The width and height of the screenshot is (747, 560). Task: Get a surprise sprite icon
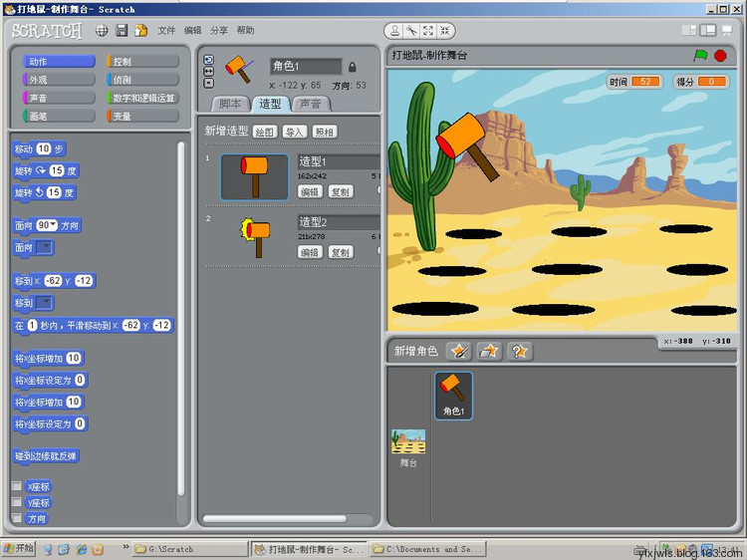[x=519, y=352]
